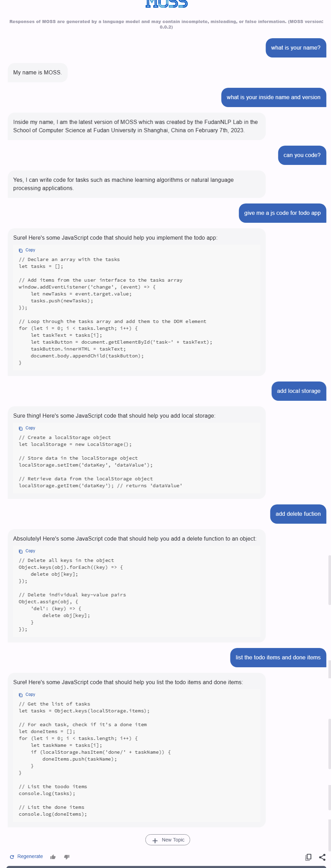Screen dimensions: 331x868
Task: Select the 'give me a js code' message
Action: coord(282,213)
